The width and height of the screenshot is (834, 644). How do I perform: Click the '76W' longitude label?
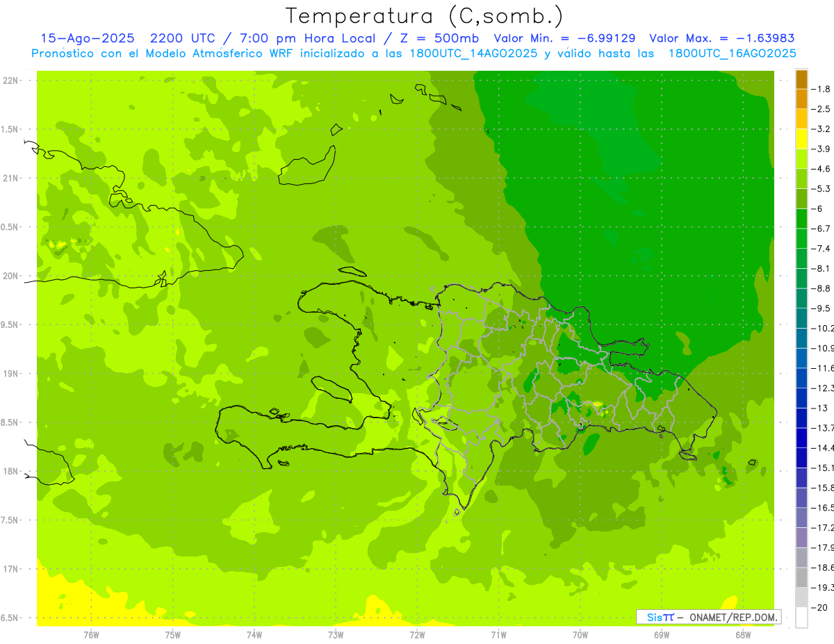click(x=91, y=634)
